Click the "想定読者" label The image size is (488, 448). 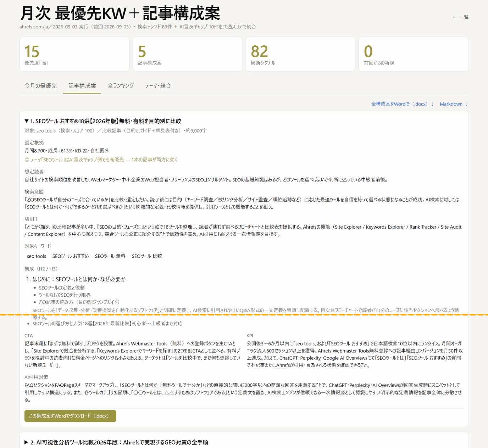(34, 172)
